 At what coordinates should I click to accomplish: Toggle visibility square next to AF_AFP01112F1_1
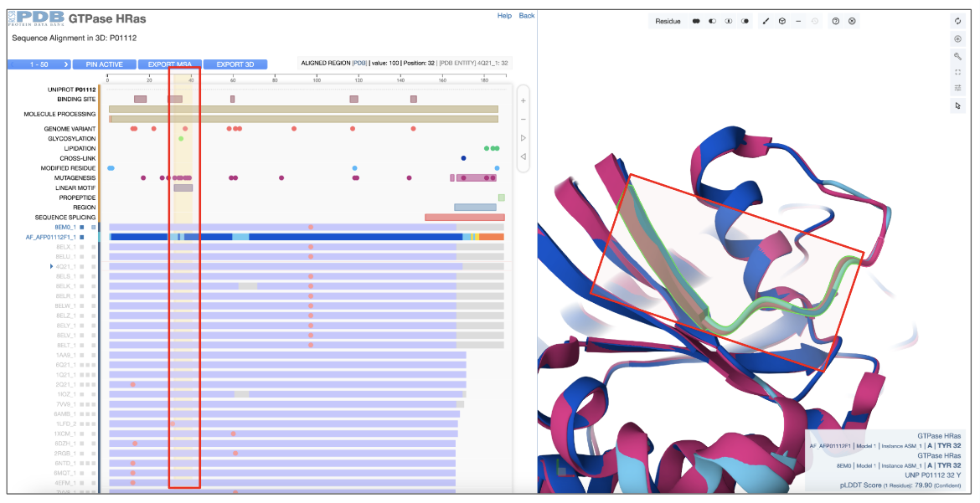tap(82, 237)
